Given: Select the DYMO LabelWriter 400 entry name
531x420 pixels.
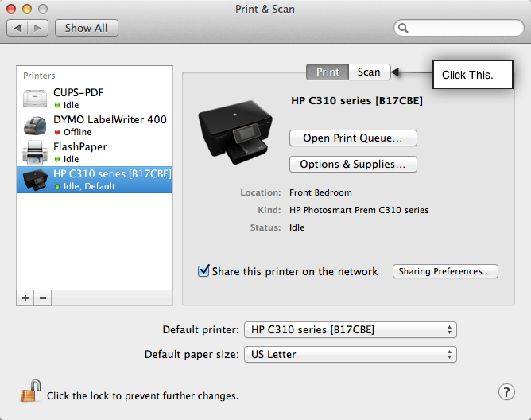Looking at the screenshot, I should pyautogui.click(x=110, y=119).
